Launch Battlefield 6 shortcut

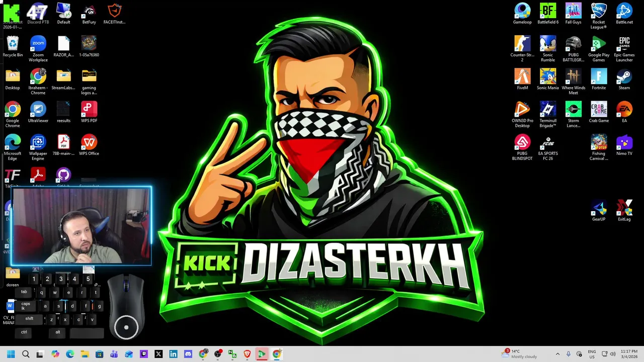tap(548, 14)
